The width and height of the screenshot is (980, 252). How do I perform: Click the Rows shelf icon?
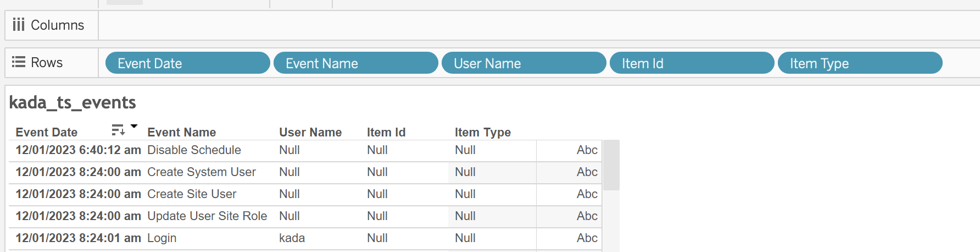click(x=19, y=62)
